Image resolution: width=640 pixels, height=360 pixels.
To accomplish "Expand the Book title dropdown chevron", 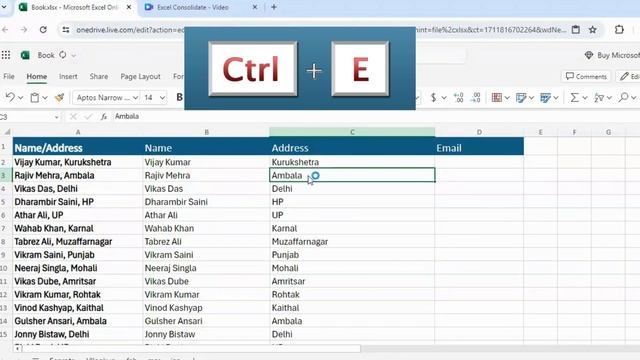I will (x=73, y=56).
